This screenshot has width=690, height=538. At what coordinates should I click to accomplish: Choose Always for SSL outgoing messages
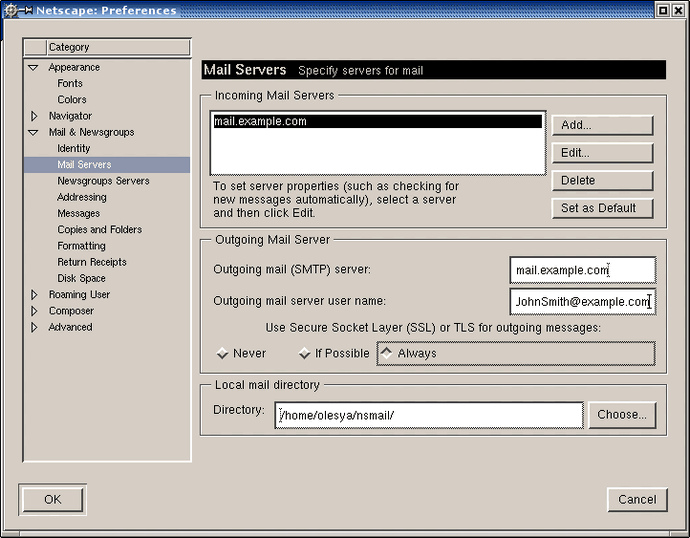point(386,353)
